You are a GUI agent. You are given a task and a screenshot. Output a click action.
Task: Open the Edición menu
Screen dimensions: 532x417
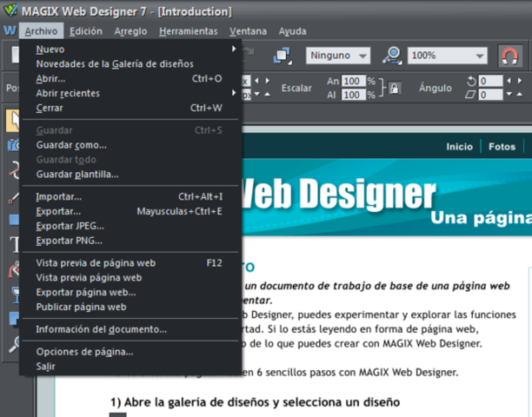(86, 31)
